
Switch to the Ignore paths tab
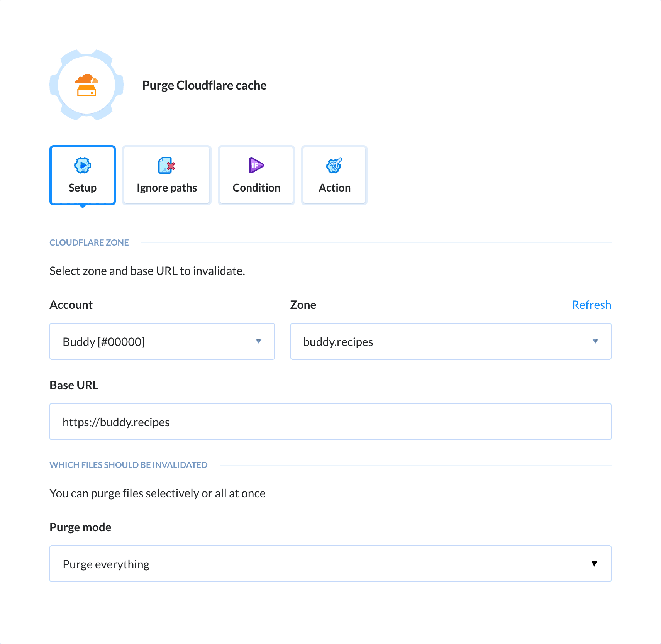pyautogui.click(x=166, y=175)
